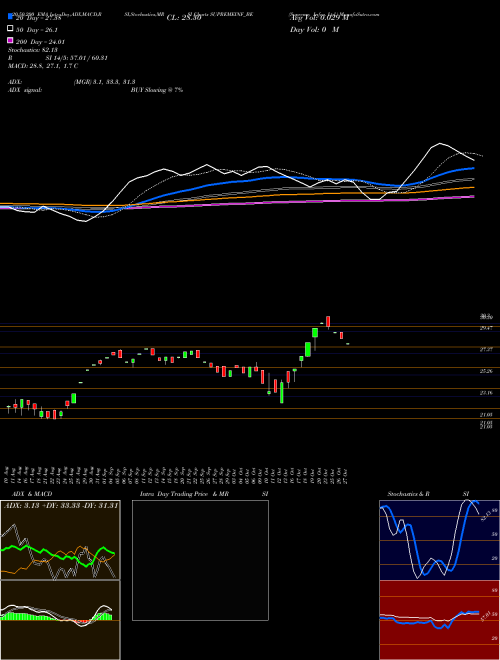Select the '200 Day = 24.01' legend text

click(40, 42)
